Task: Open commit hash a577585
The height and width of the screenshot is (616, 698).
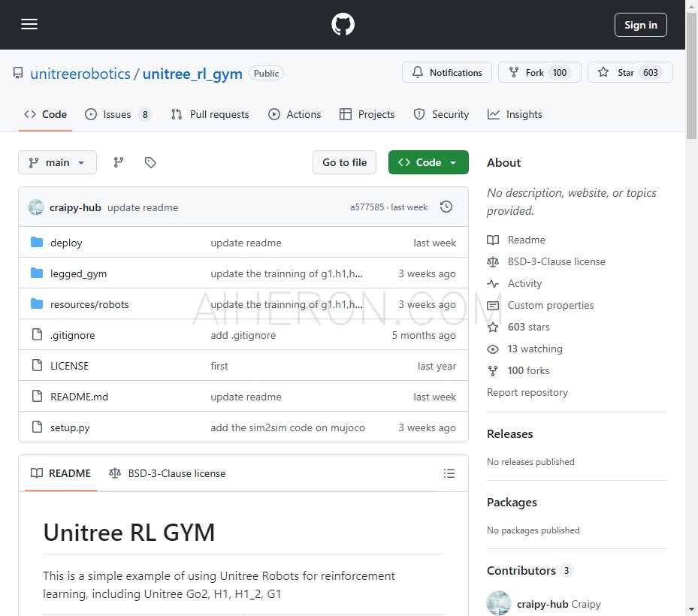Action: pyautogui.click(x=367, y=207)
